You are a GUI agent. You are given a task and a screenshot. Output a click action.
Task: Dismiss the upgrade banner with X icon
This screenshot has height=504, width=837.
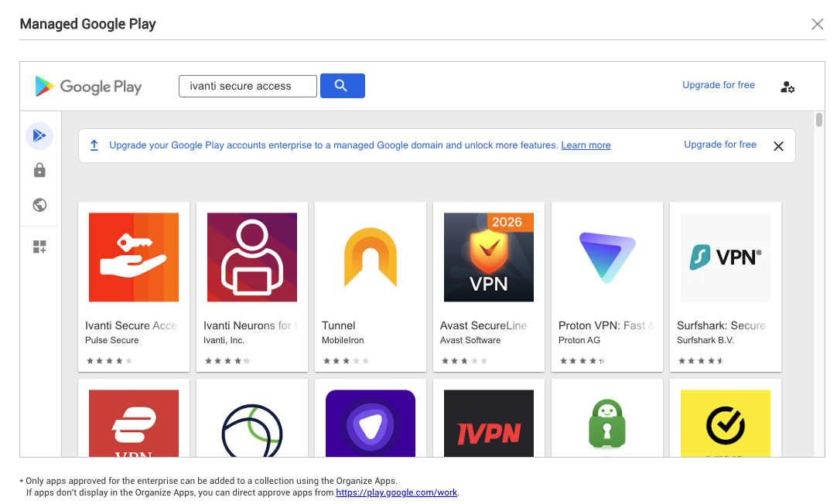pos(778,146)
